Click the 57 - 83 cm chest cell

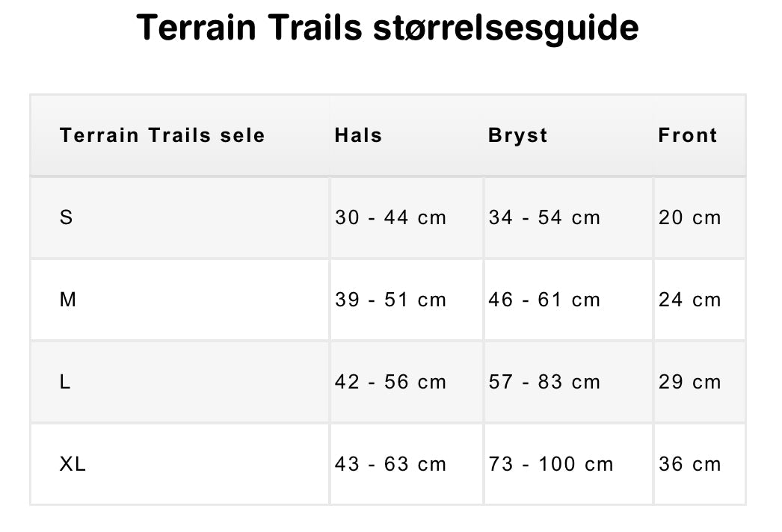point(544,383)
